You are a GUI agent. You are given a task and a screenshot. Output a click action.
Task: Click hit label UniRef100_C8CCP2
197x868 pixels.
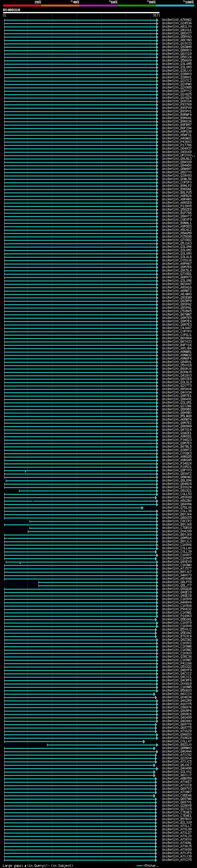click(176, 521)
